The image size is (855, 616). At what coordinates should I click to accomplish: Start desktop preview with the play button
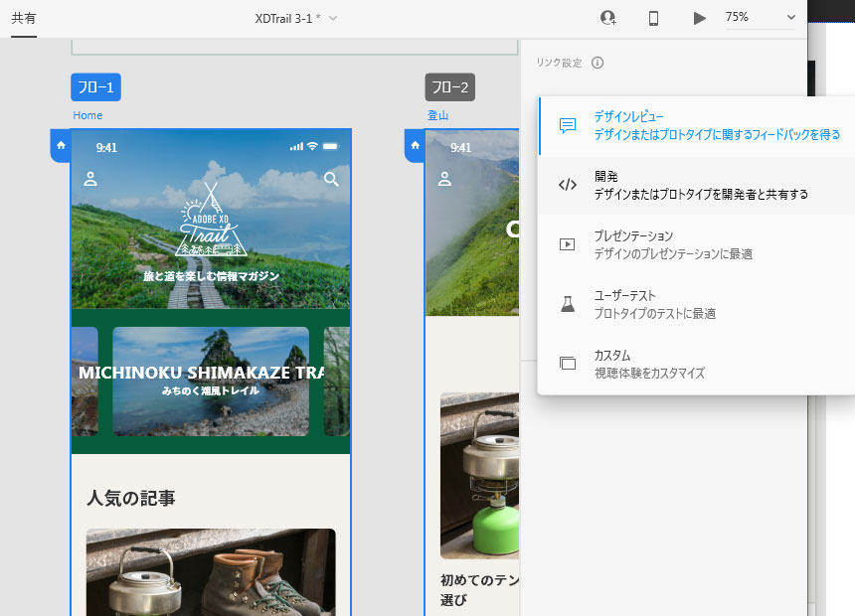click(x=699, y=19)
